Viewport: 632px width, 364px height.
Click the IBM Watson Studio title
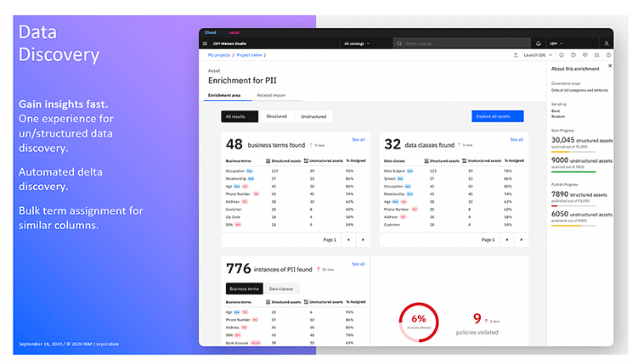(x=229, y=43)
